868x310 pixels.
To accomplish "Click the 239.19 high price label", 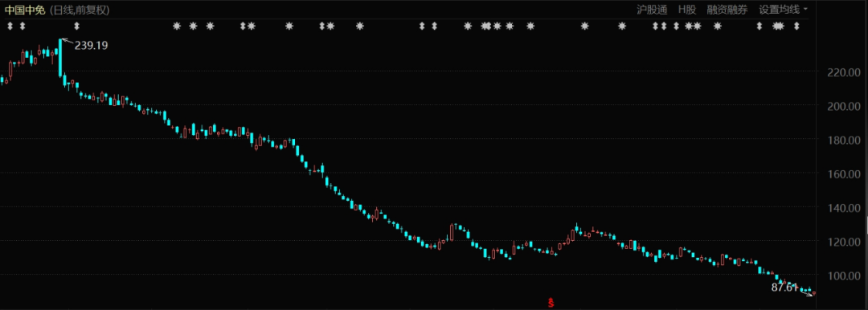I will point(91,46).
